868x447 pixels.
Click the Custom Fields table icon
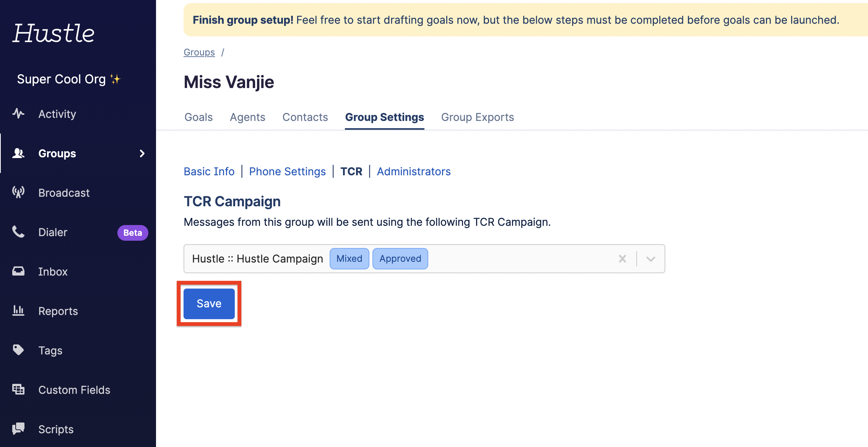(18, 390)
